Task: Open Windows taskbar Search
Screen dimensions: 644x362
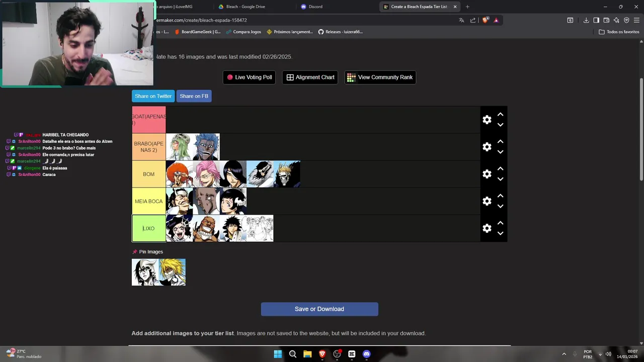Action: 293,354
